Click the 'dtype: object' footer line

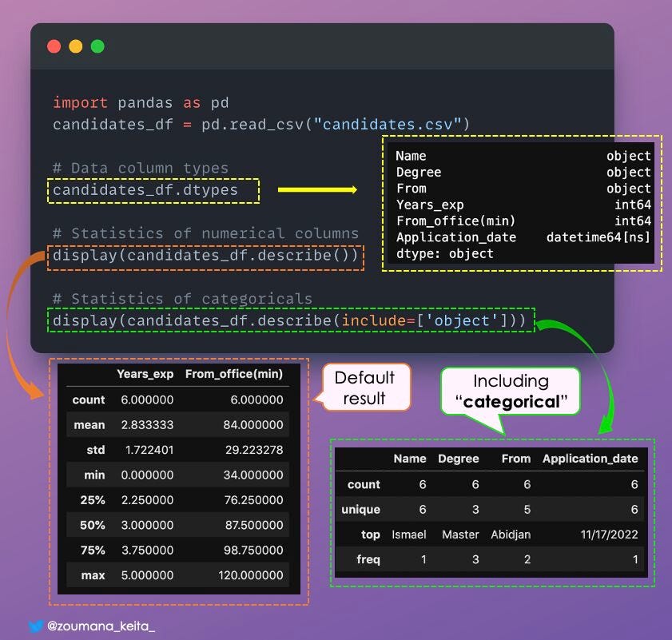pyautogui.click(x=445, y=254)
